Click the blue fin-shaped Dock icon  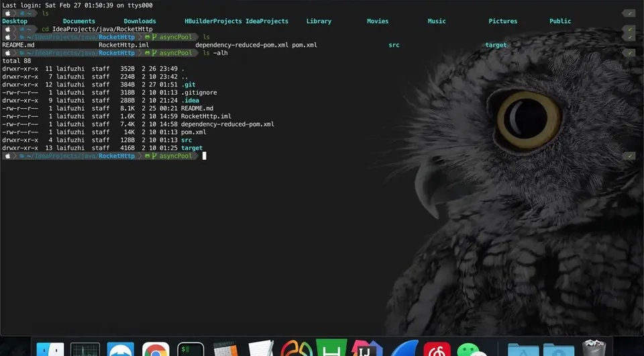tap(405, 348)
